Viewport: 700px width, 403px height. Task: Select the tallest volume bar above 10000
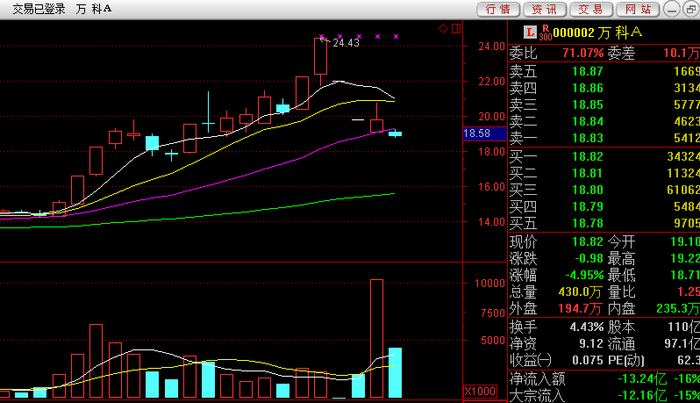click(x=376, y=338)
